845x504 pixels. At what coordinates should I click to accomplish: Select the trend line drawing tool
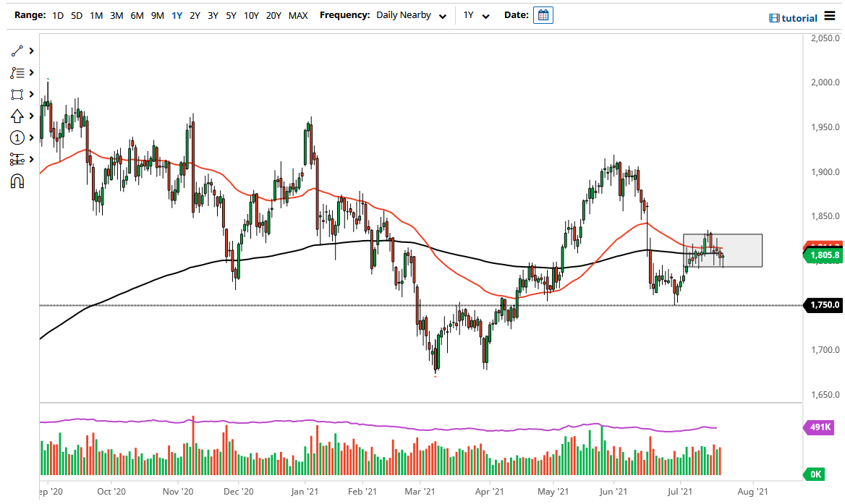17,51
